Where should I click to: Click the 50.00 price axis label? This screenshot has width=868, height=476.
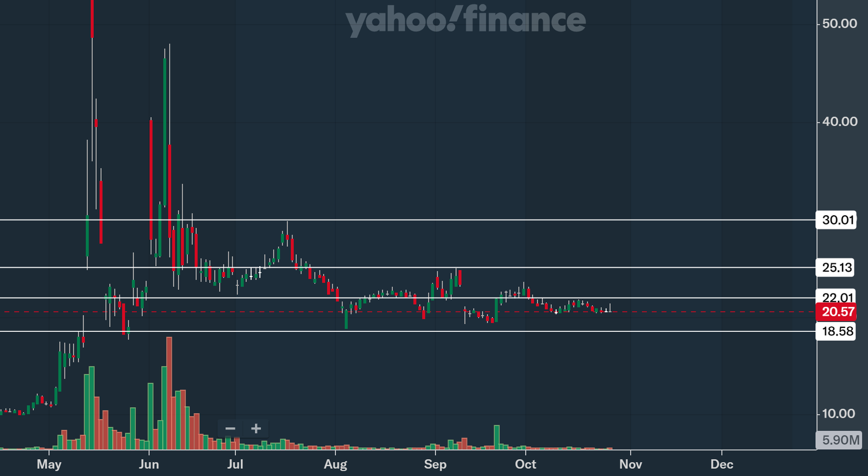pos(839,23)
